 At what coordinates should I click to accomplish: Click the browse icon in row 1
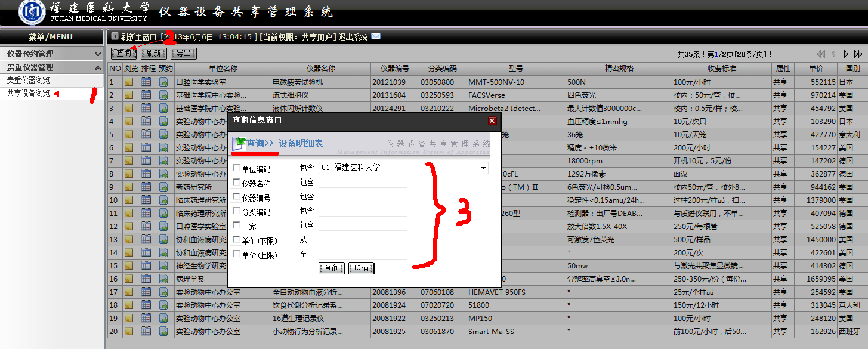[x=129, y=82]
